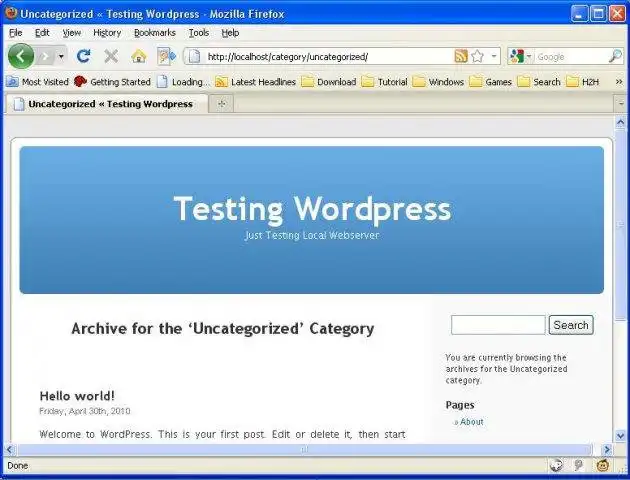This screenshot has height=480, width=630.
Task: Click the RSS feed icon in address bar
Action: (461, 56)
